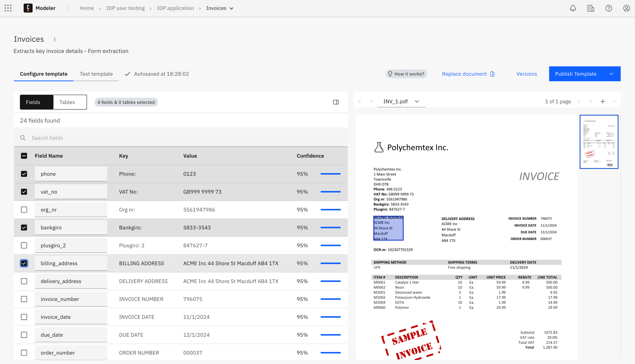Click the Search fields input
This screenshot has width=635, height=364.
click(180, 138)
